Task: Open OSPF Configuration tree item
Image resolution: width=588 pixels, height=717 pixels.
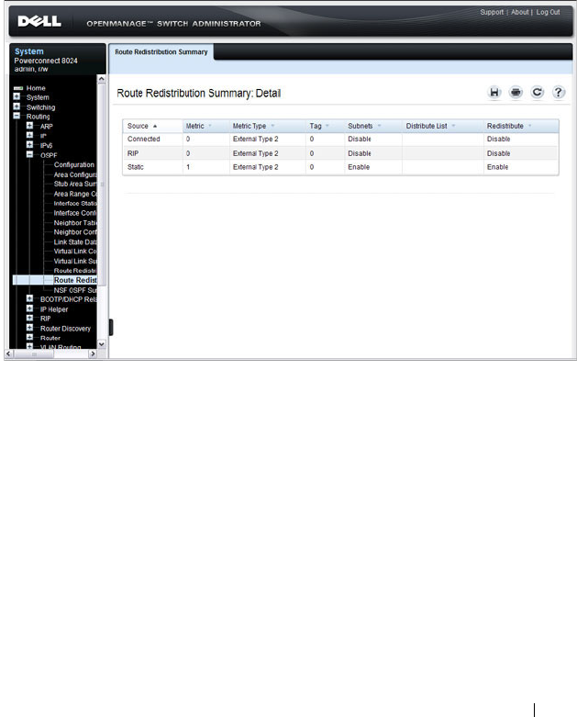Action: 74,164
